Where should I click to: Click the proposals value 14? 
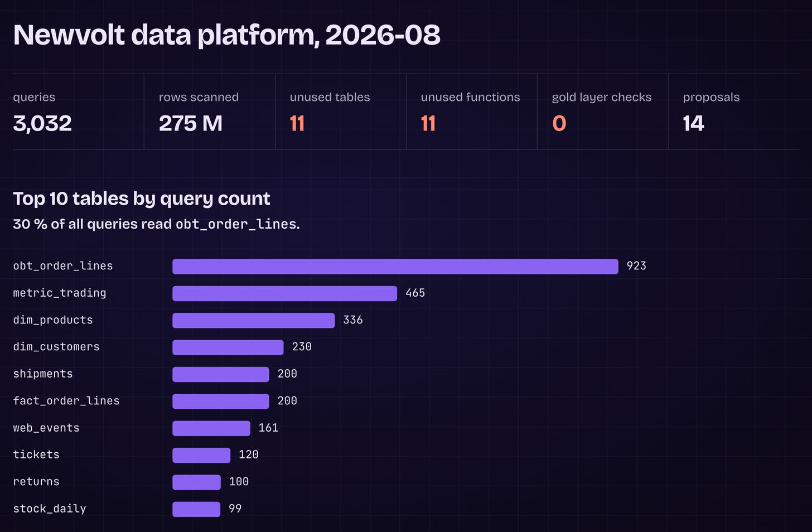point(694,123)
